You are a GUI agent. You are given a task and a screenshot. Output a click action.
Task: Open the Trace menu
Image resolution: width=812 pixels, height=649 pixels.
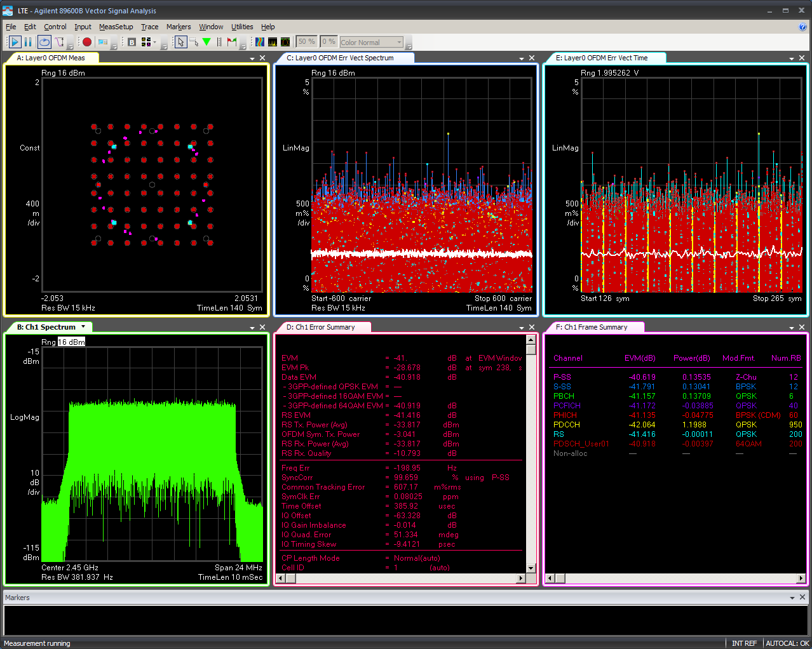[x=149, y=27]
